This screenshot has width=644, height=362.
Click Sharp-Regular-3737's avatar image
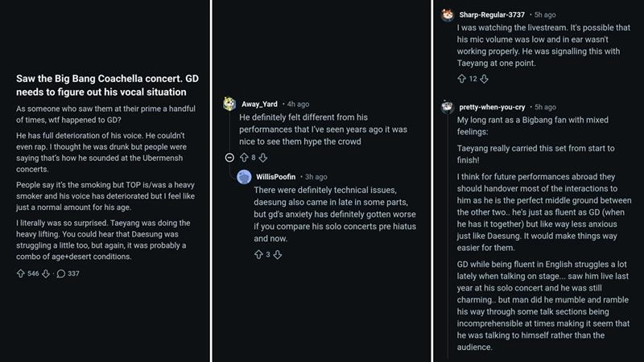tap(446, 14)
